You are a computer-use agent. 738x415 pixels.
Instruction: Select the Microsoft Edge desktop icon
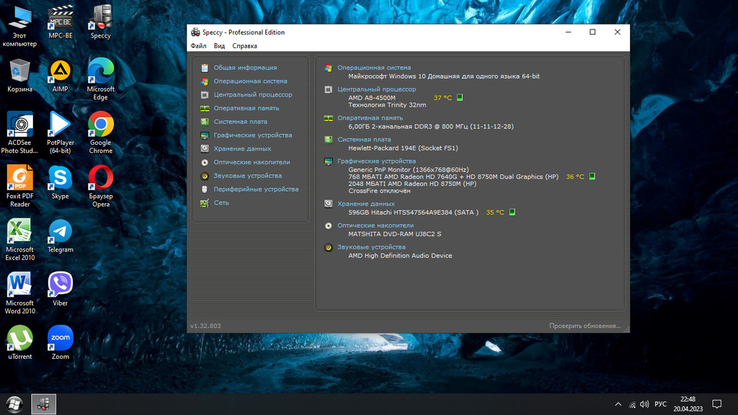pyautogui.click(x=101, y=80)
